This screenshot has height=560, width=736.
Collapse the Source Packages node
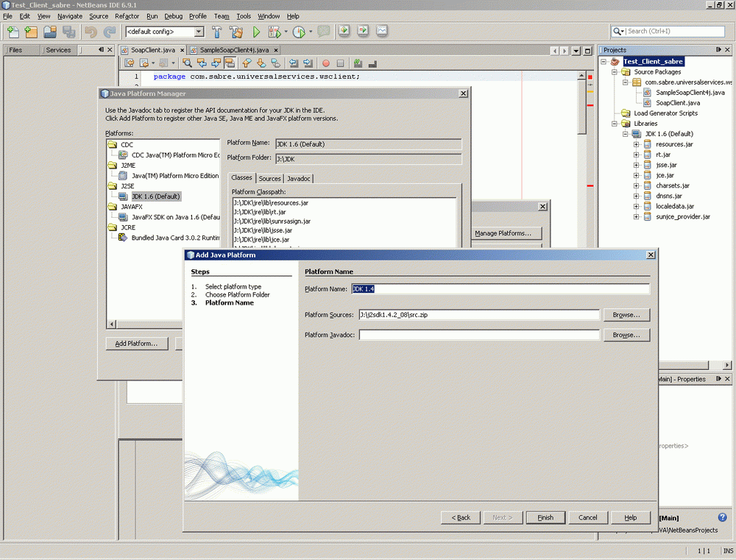pyautogui.click(x=615, y=72)
